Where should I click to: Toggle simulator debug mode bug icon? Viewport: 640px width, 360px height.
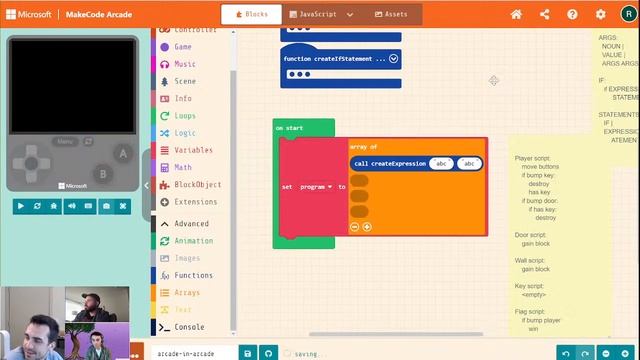pyautogui.click(x=53, y=206)
